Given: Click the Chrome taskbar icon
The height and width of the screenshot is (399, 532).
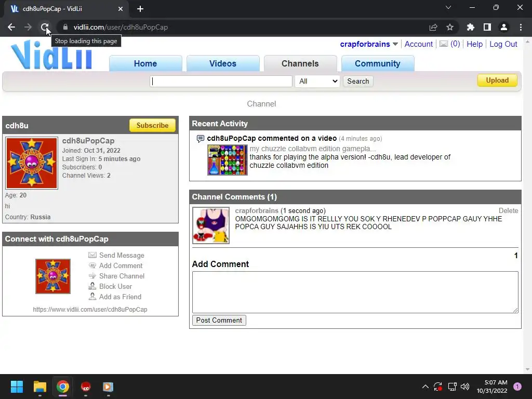Looking at the screenshot, I should 63,387.
